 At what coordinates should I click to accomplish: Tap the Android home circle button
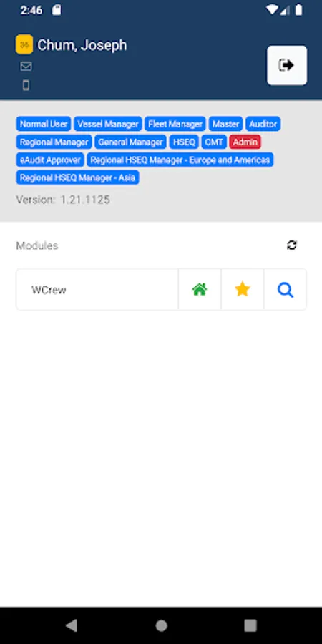pyautogui.click(x=161, y=625)
